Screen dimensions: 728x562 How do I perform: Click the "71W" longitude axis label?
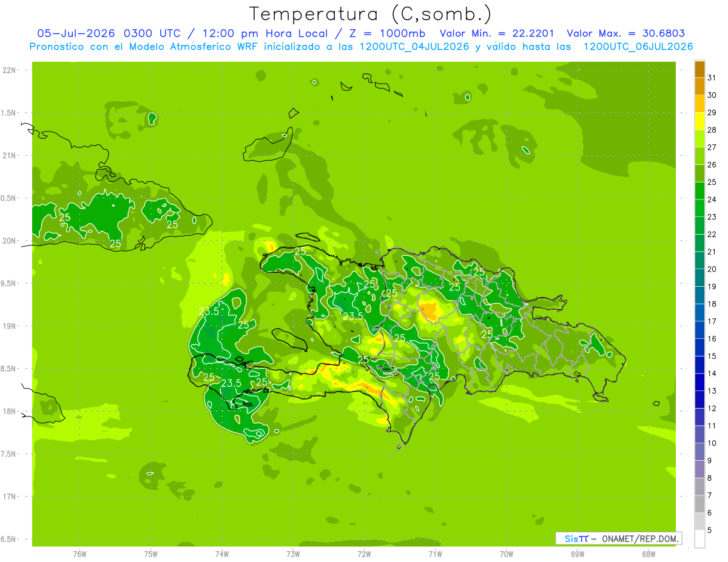click(435, 554)
